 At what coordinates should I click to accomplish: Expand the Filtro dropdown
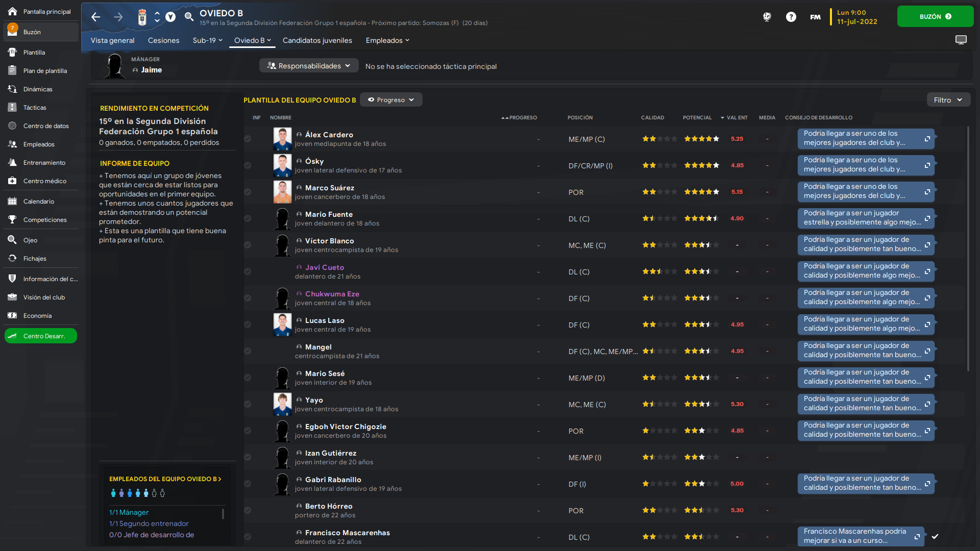948,100
